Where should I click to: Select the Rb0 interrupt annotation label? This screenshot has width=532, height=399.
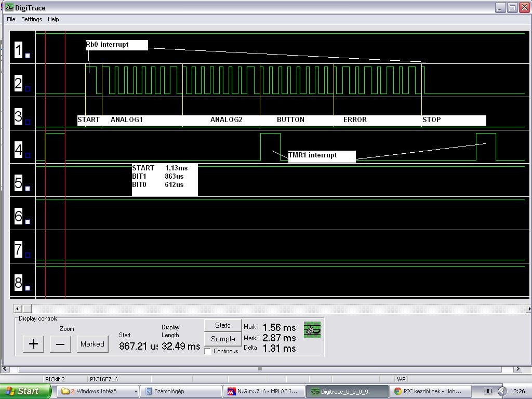[x=116, y=45]
